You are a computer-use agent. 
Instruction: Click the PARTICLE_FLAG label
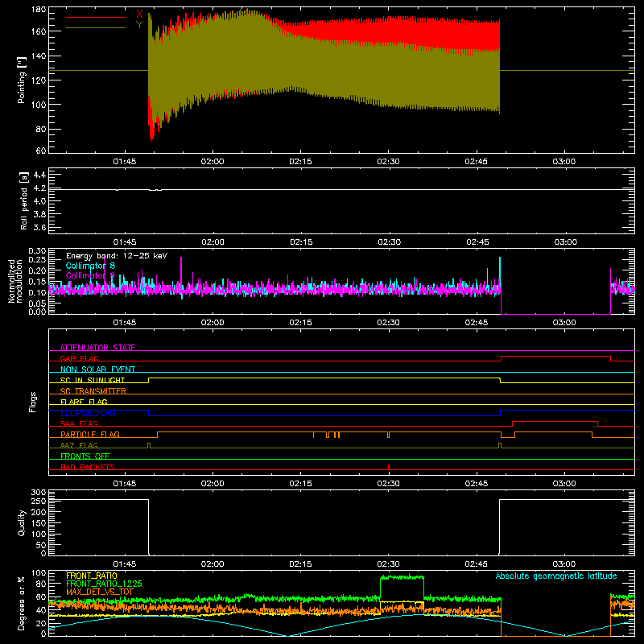pos(90,435)
